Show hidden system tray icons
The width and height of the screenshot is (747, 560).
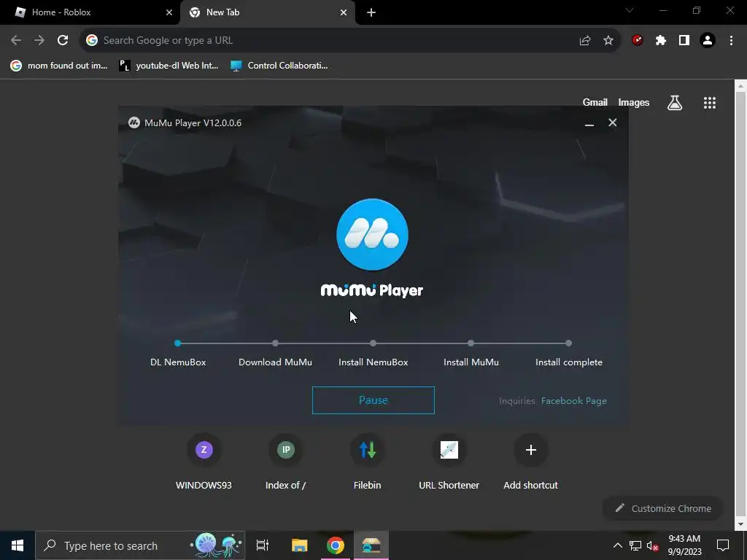(617, 545)
